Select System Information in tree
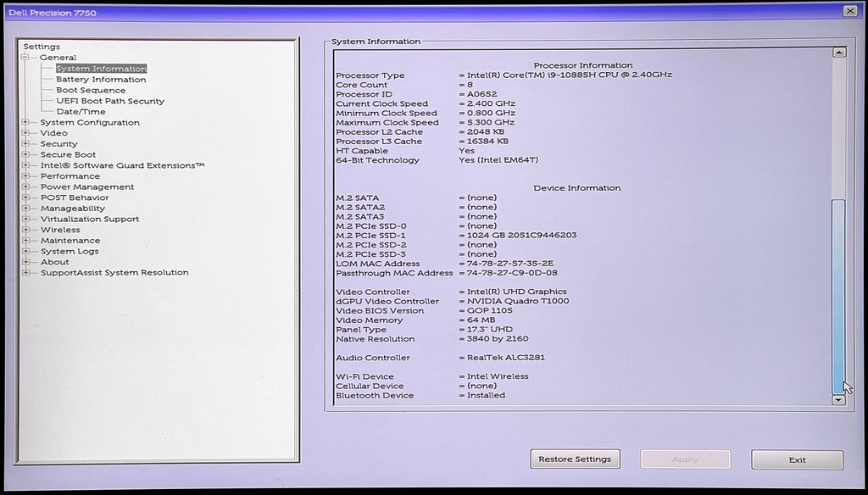Viewport: 868px width, 495px height. point(101,69)
